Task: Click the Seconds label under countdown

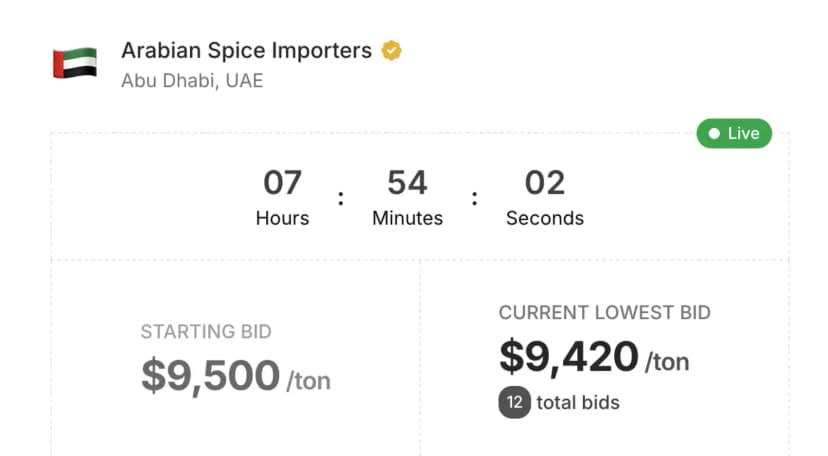Action: (x=545, y=218)
